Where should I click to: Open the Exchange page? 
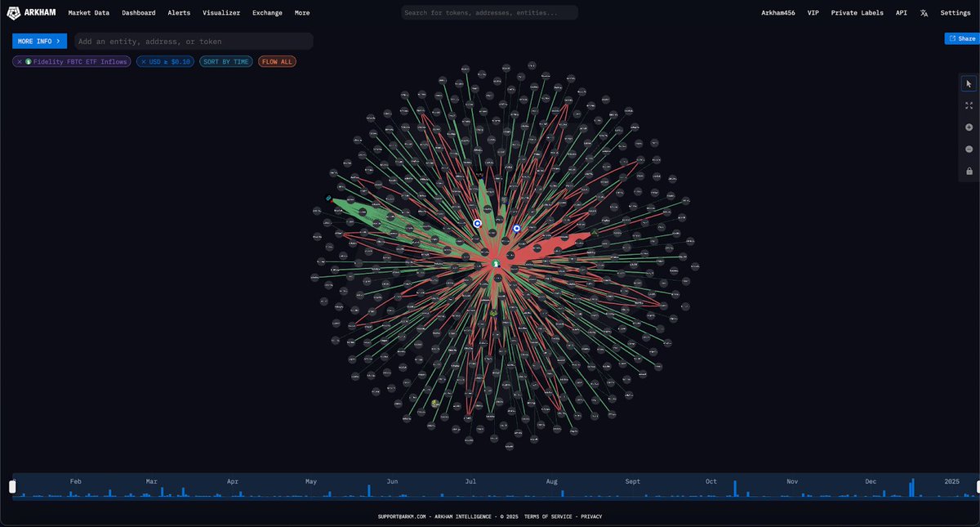click(x=267, y=13)
